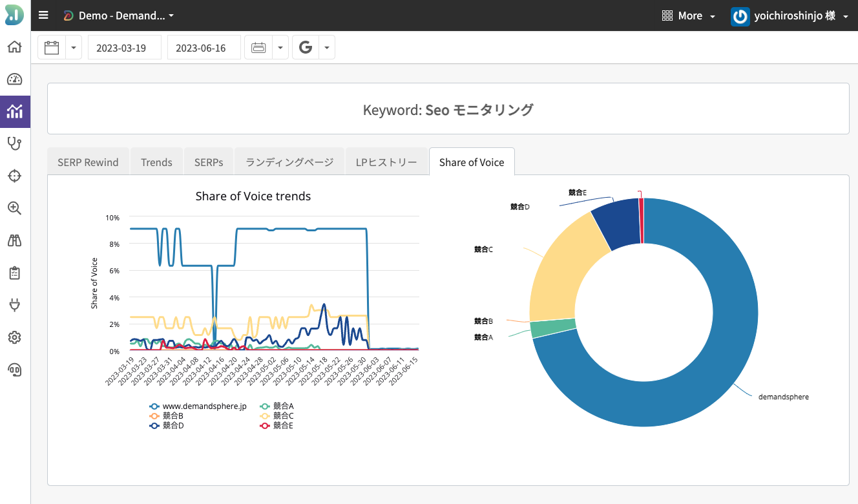Click the 競合E donut chart label
Viewport: 858px width, 504px height.
pos(578,193)
